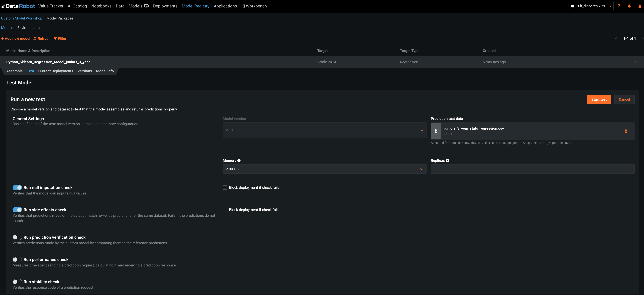The height and width of the screenshot is (295, 644).
Task: Enable the performance check toggle
Action: click(17, 260)
